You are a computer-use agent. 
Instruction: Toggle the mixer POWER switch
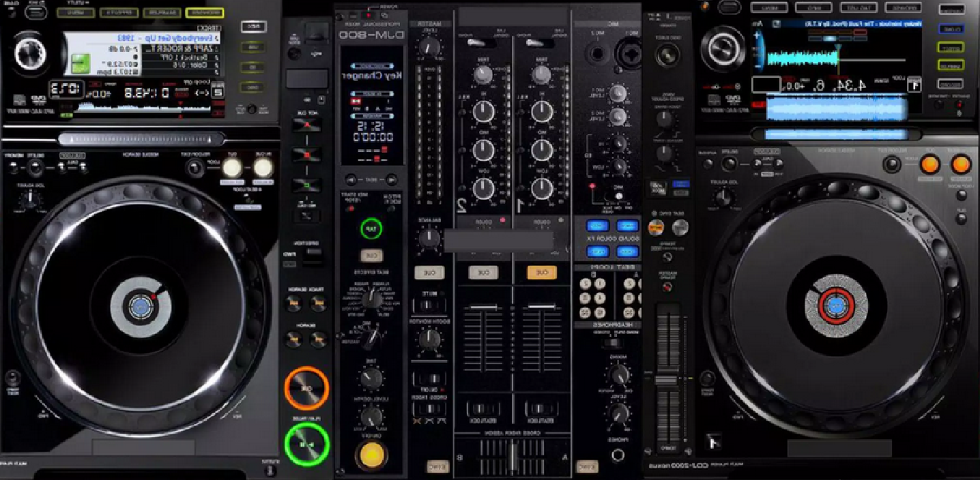(x=370, y=14)
